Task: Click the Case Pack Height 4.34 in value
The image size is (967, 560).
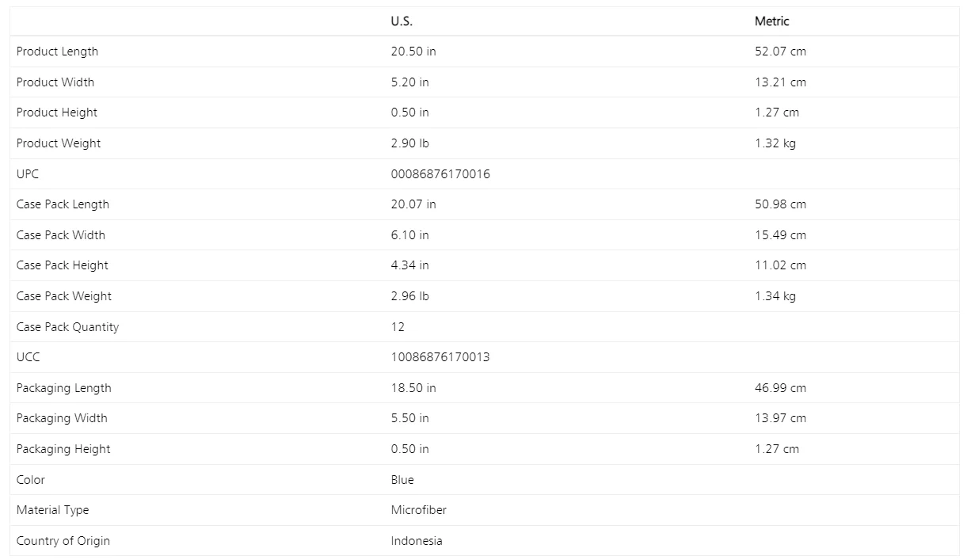Action: (410, 265)
